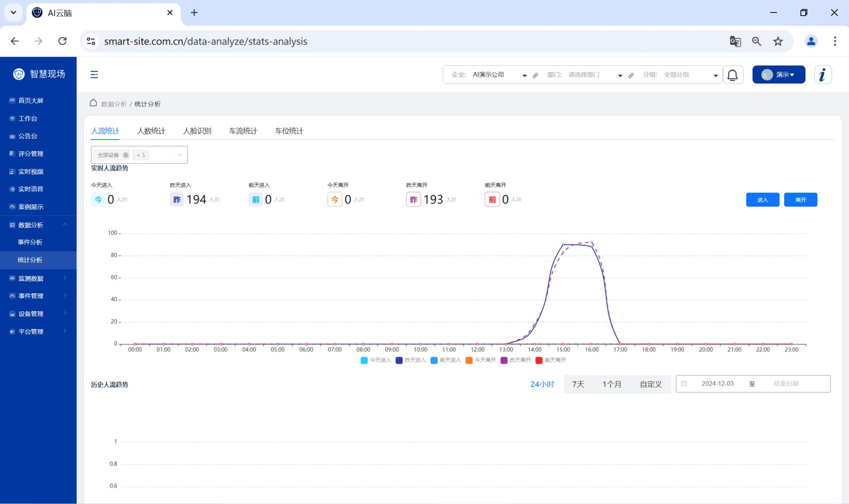Open 公告台 in sidebar
This screenshot has height=504, width=849.
[38, 136]
